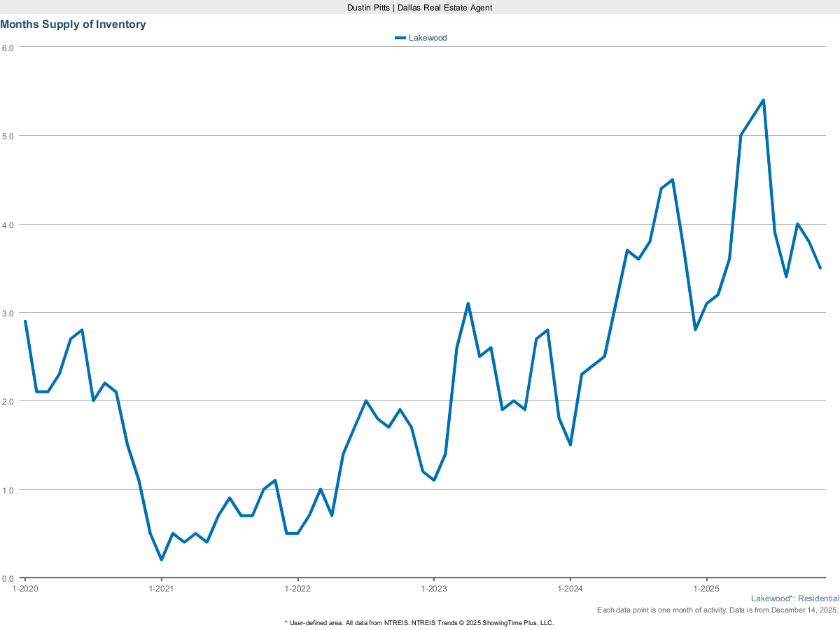Click the Months Supply of Inventory title
840x630 pixels.
(73, 24)
